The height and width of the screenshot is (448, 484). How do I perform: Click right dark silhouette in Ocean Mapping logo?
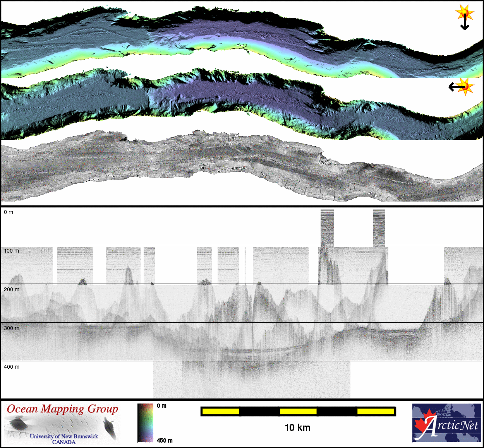(x=110, y=428)
